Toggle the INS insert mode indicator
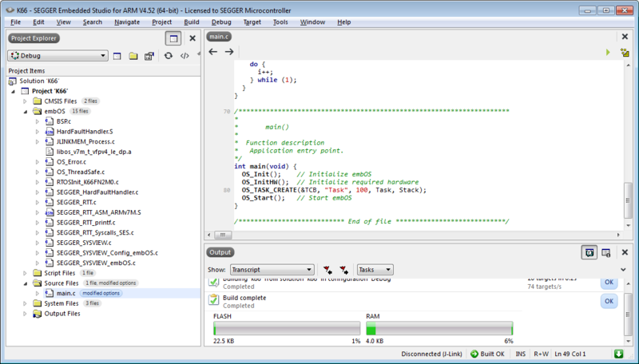The image size is (639, 364). point(519,354)
